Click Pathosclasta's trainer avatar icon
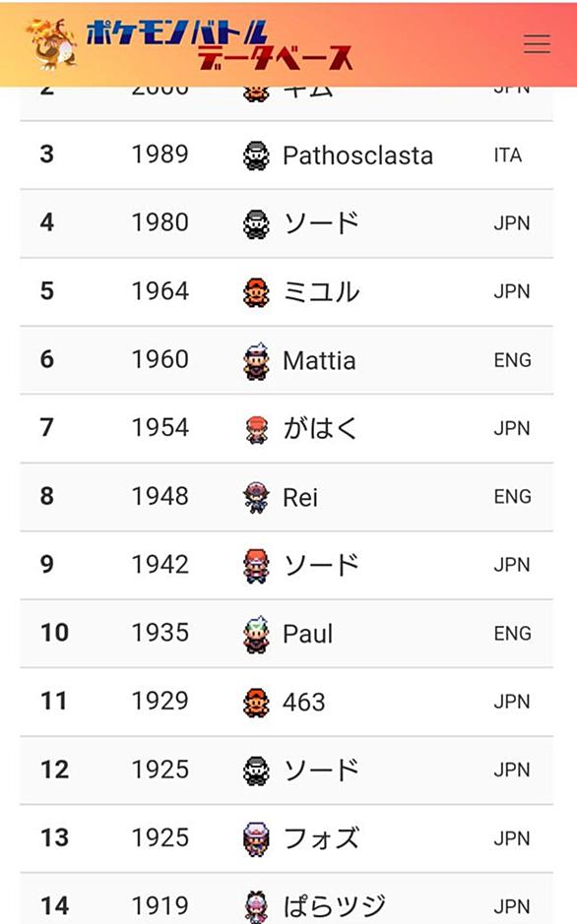The height and width of the screenshot is (924, 577). (256, 155)
